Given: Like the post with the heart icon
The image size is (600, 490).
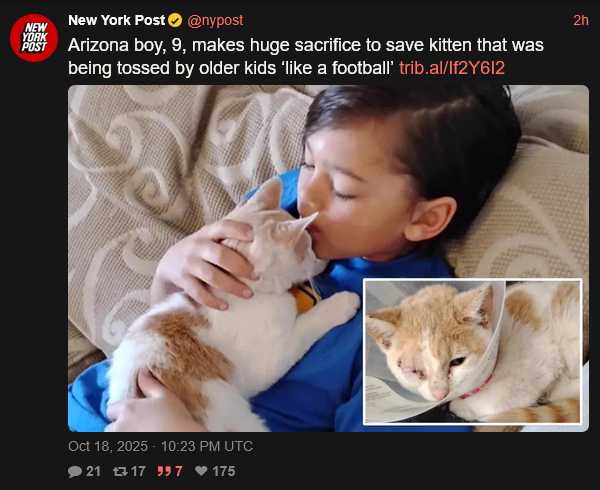Looking at the screenshot, I should click(x=201, y=471).
